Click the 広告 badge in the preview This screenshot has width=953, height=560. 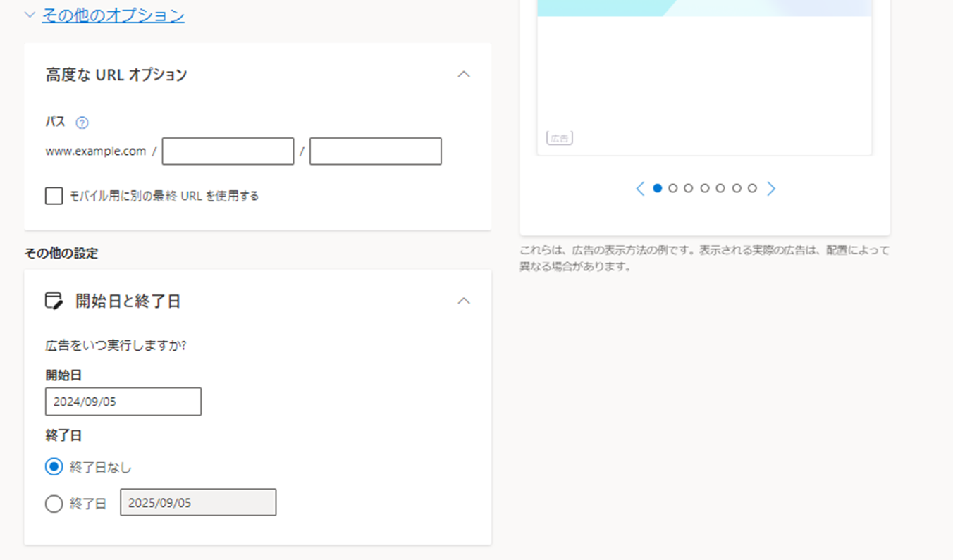point(559,138)
